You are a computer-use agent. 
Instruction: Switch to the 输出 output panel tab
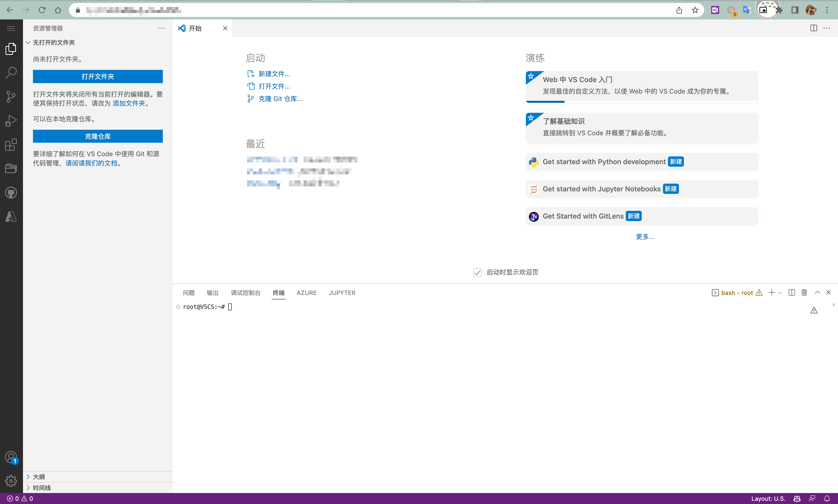(x=212, y=293)
